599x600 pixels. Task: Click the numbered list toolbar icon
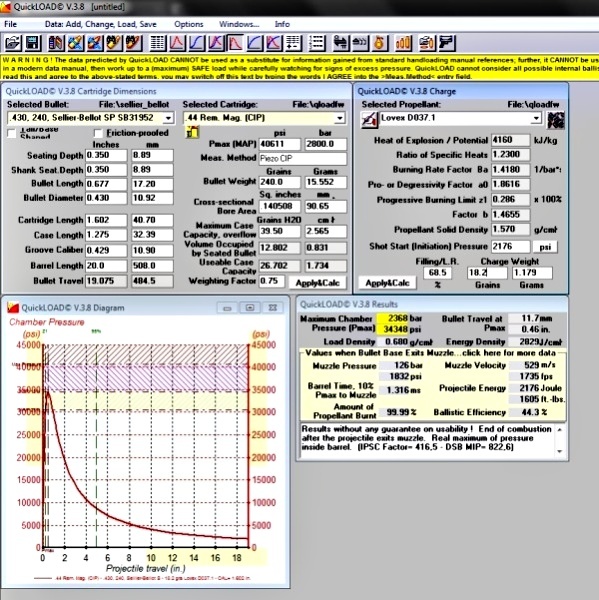tap(317, 42)
